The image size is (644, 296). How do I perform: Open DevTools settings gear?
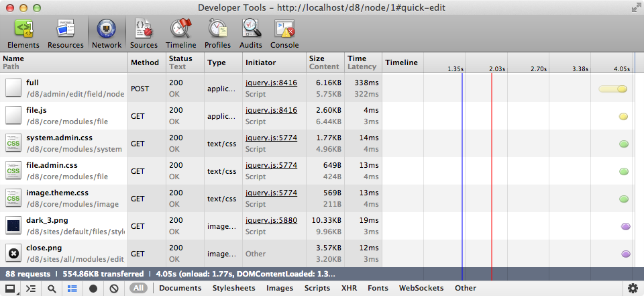click(x=633, y=288)
